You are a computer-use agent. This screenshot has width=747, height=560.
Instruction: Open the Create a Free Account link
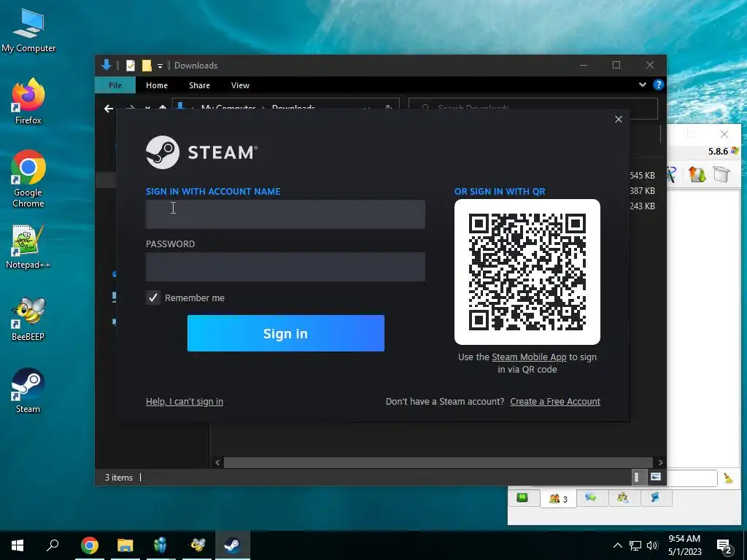pyautogui.click(x=555, y=402)
